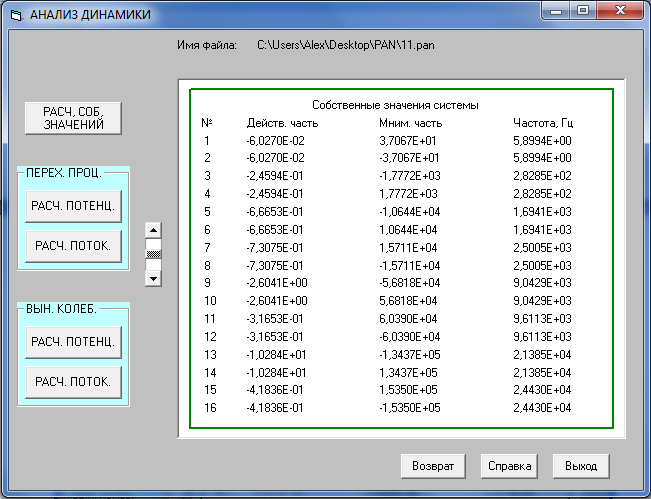Click value -3,7067E+01 in row 2

tap(409, 158)
